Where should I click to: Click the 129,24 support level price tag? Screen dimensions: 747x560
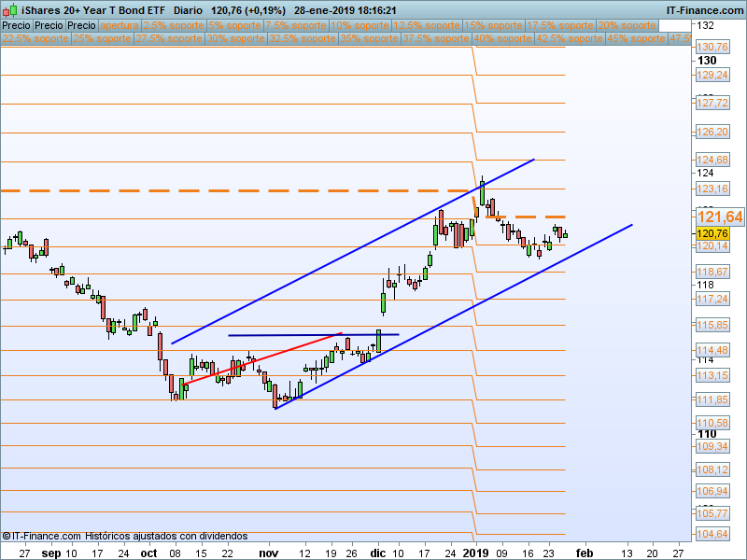coord(712,75)
